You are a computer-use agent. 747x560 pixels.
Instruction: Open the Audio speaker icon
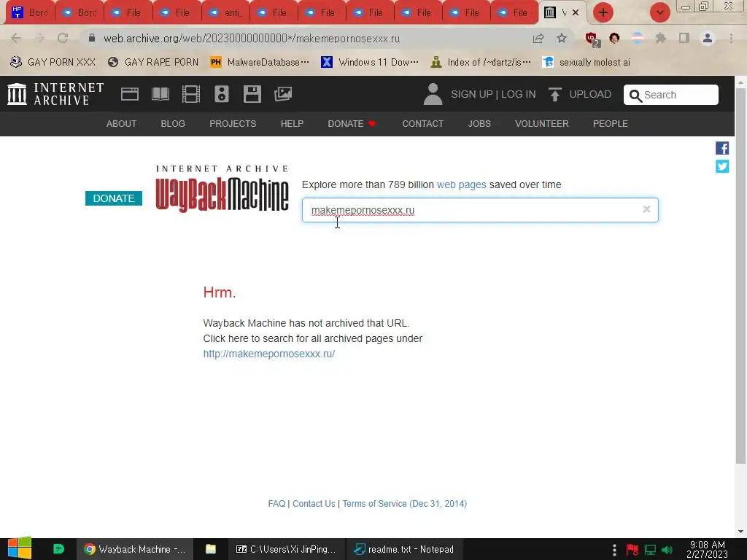coord(222,94)
